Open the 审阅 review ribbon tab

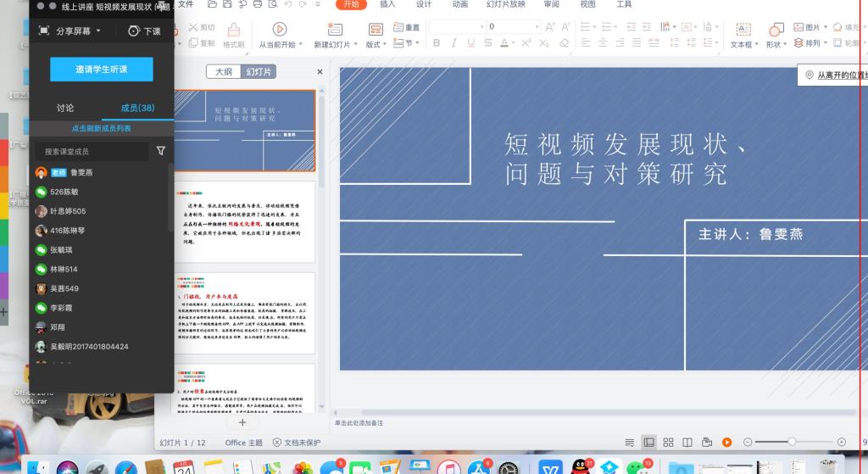coord(551,4)
